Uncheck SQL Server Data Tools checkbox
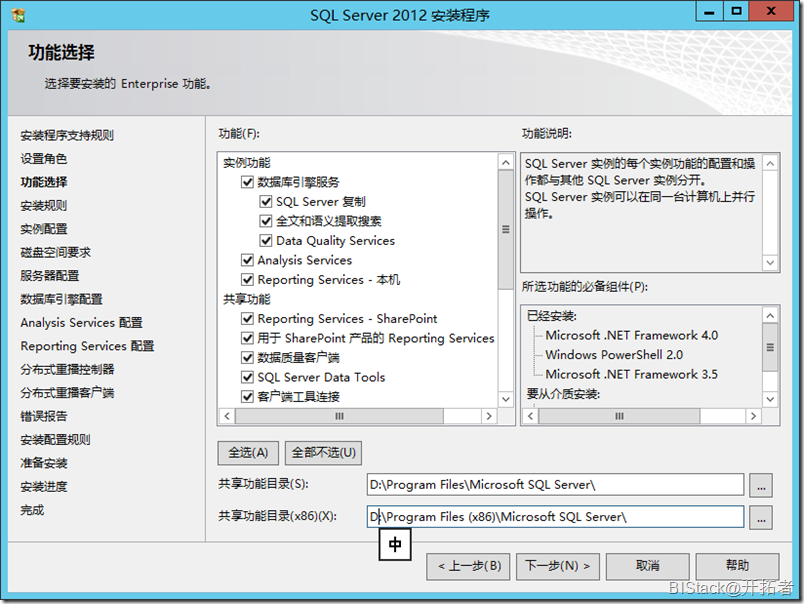Image resolution: width=804 pixels, height=604 pixels. pyautogui.click(x=247, y=377)
